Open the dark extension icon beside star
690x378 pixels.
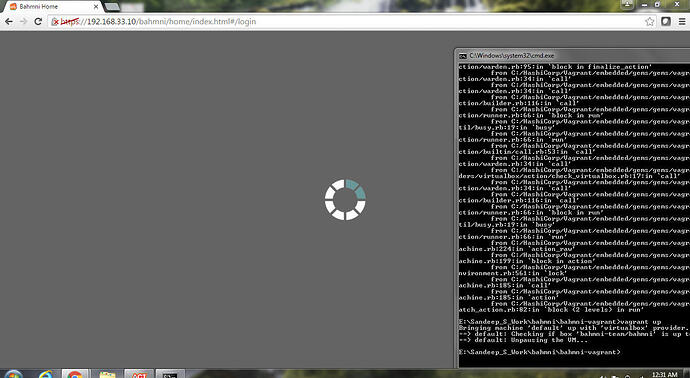[666, 22]
